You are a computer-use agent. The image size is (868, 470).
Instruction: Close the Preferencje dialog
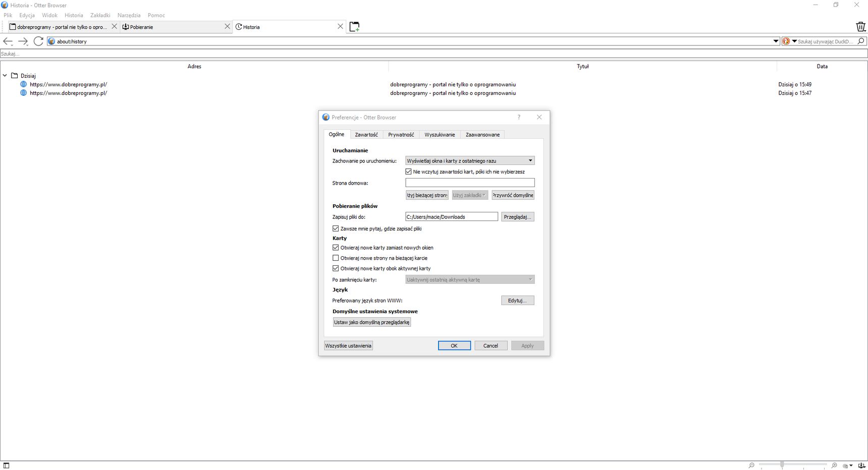539,117
